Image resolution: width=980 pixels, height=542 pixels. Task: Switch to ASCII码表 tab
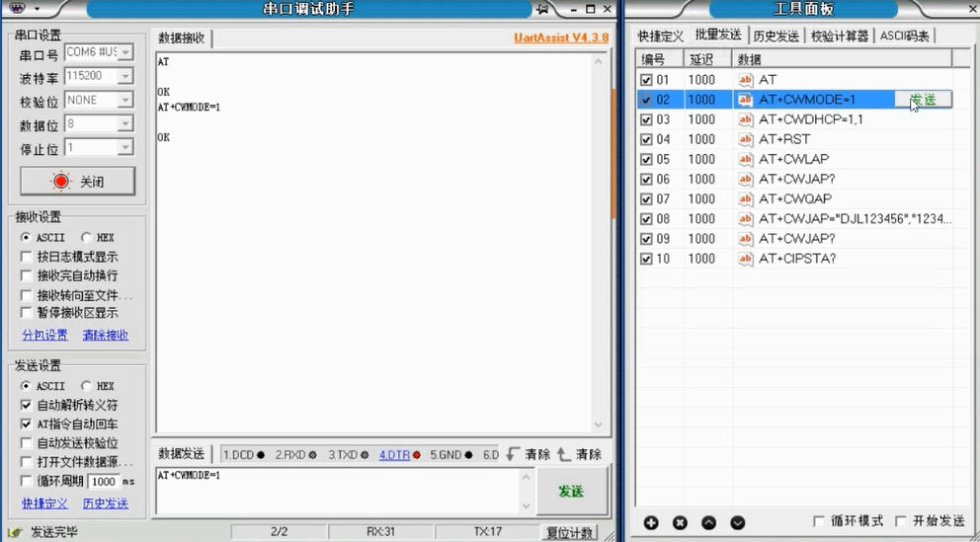(x=904, y=37)
